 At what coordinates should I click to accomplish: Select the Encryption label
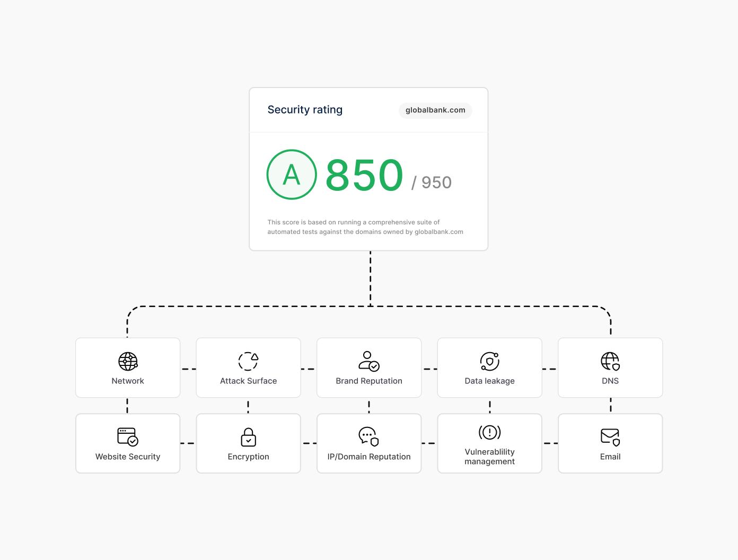[x=248, y=457]
